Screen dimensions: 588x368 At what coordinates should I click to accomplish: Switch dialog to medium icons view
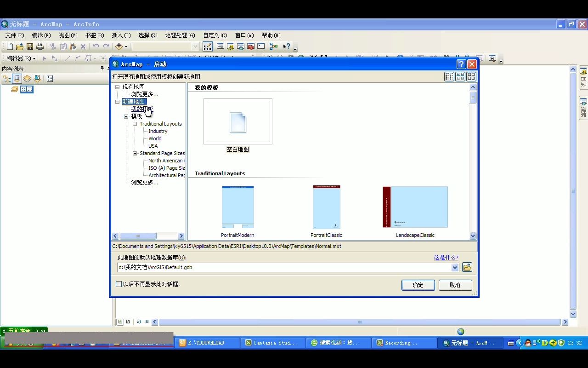click(460, 77)
